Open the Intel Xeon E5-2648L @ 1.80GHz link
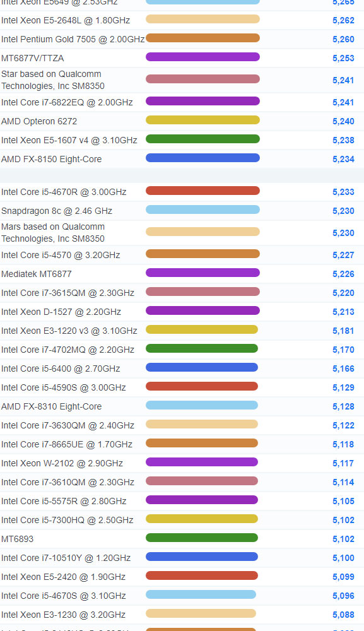 [66, 20]
